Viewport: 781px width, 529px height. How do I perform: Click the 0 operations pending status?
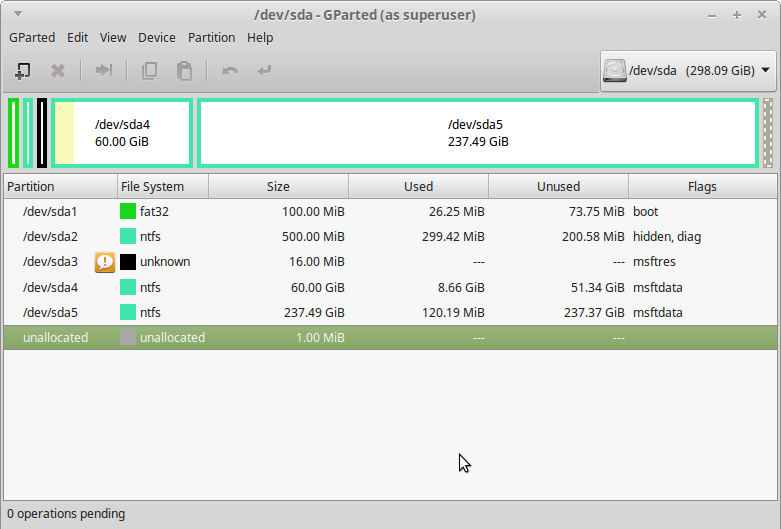tap(66, 514)
